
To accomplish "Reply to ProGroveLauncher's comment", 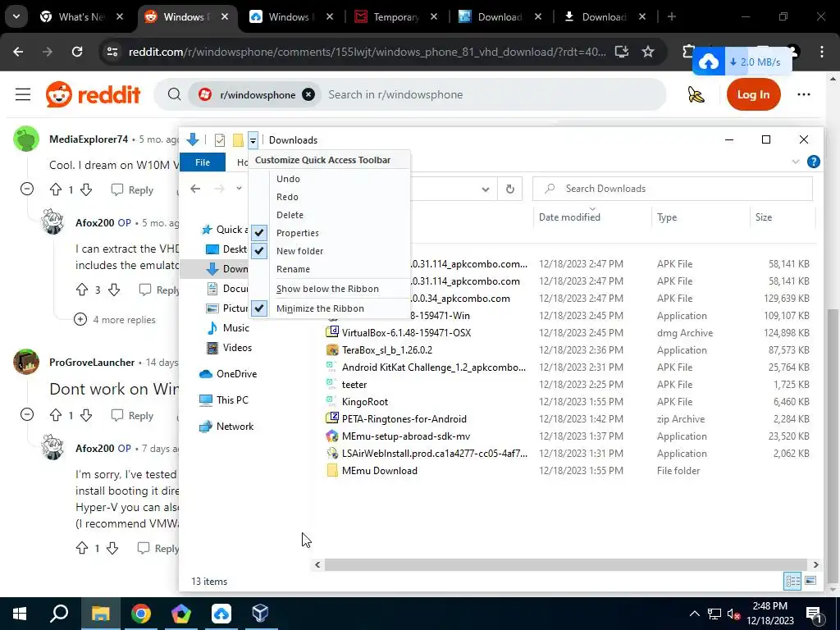I will pos(132,416).
